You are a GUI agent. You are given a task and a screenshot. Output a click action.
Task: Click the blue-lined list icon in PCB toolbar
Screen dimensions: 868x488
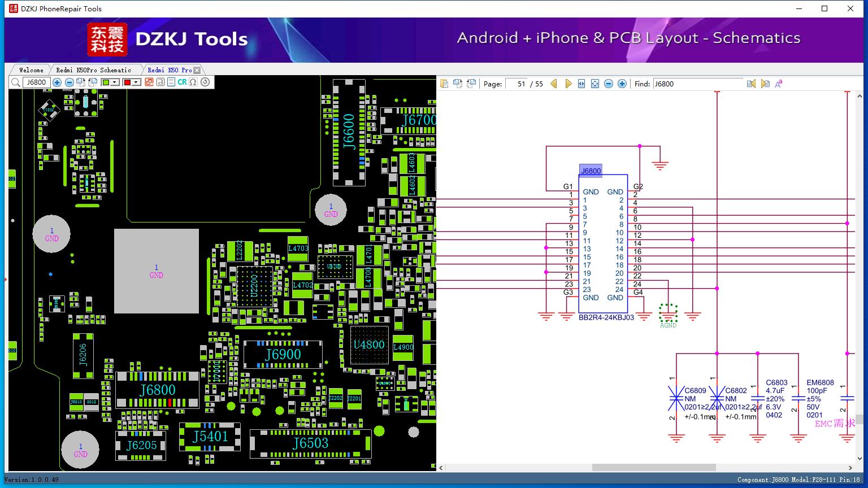click(171, 82)
